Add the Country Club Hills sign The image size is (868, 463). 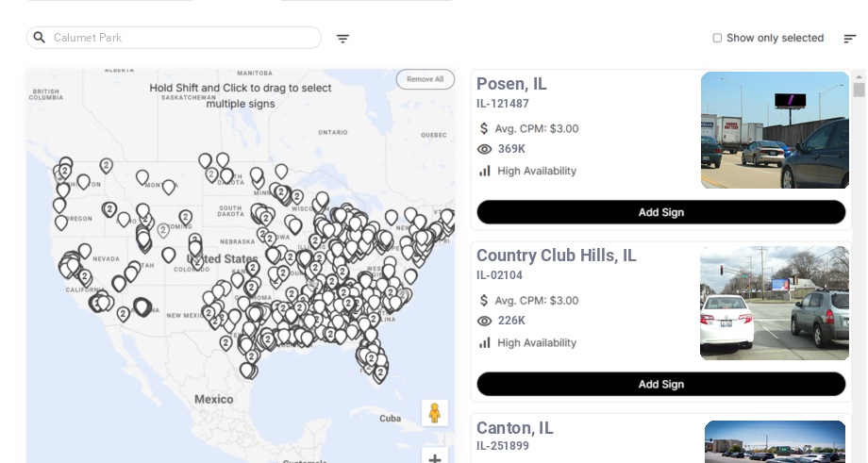click(661, 384)
